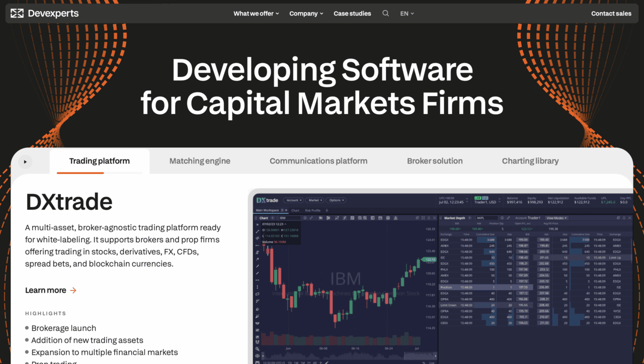Open the Case studies page
This screenshot has height=364, width=644.
click(x=352, y=14)
